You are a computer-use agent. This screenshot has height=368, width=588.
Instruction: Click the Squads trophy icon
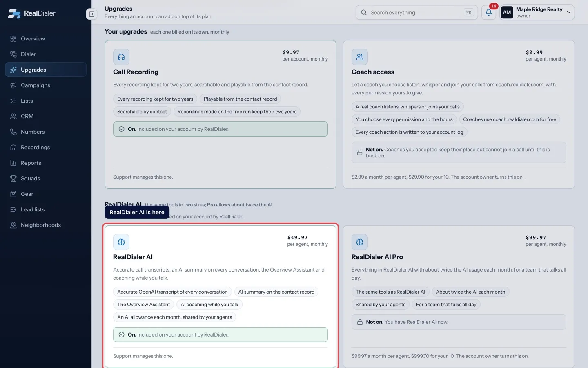point(13,178)
